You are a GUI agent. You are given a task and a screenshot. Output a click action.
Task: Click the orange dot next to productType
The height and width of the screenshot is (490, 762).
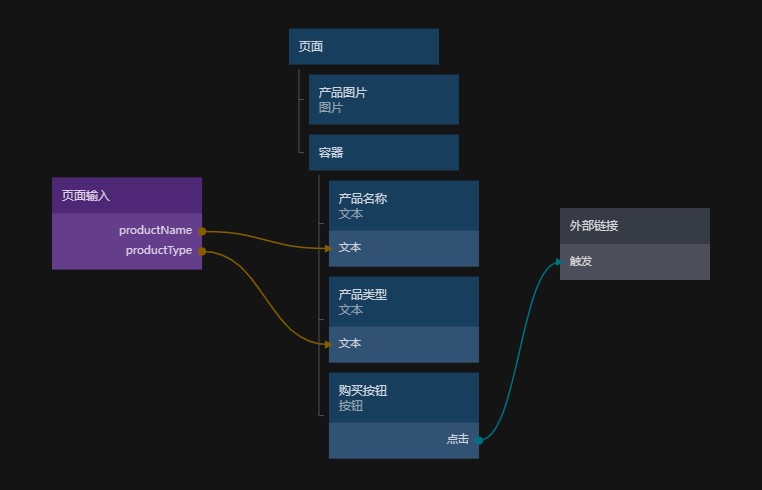[202, 251]
